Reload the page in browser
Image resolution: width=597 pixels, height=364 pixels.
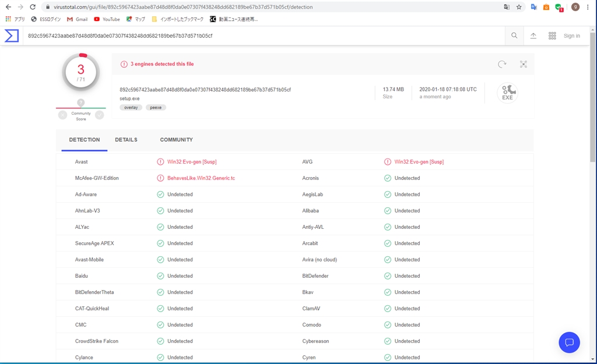click(x=33, y=7)
